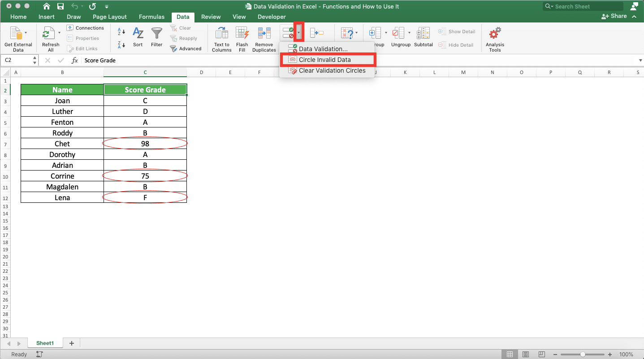Open the Developer tab
Viewport: 644px width, 359px height.
pos(271,17)
